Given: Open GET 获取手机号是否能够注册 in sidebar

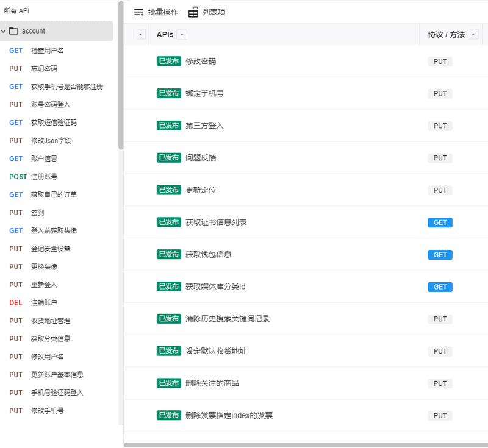Looking at the screenshot, I should [x=56, y=87].
